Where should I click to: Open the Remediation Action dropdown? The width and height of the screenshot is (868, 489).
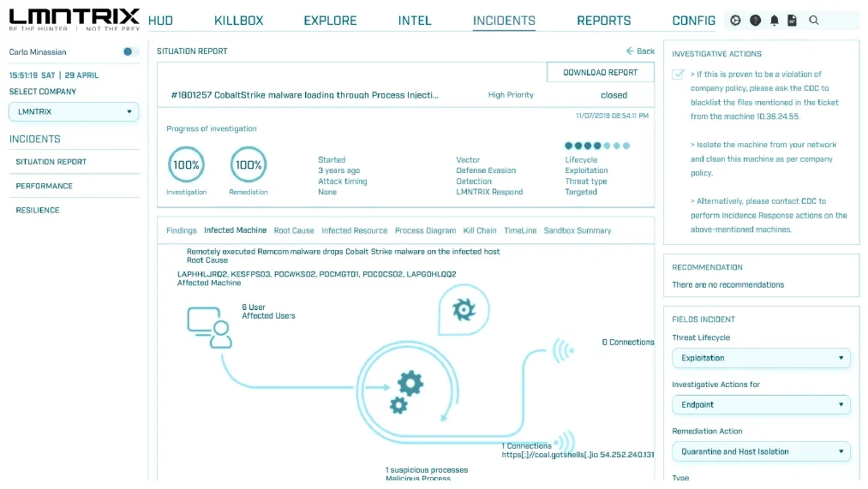click(761, 452)
